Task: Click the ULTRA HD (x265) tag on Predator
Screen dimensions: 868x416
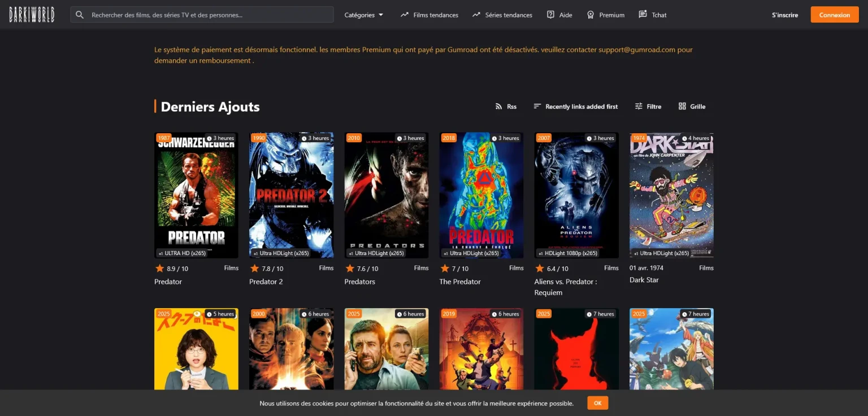Action: [182, 253]
